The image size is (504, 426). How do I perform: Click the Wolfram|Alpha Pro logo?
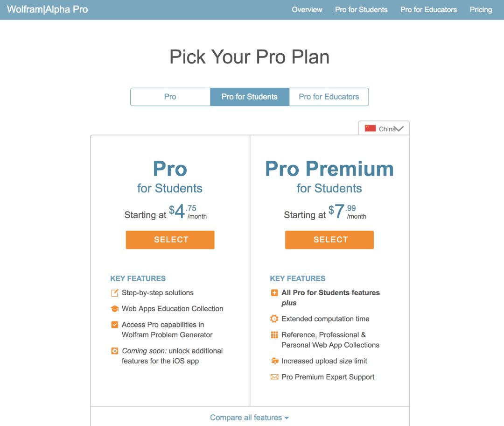(47, 9)
